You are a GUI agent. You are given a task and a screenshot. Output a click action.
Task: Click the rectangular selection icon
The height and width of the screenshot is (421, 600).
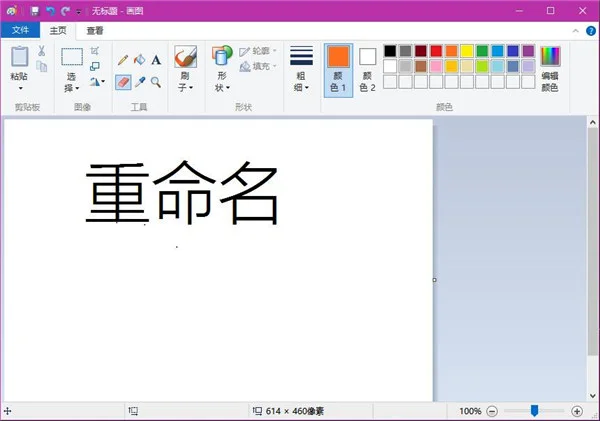72,57
